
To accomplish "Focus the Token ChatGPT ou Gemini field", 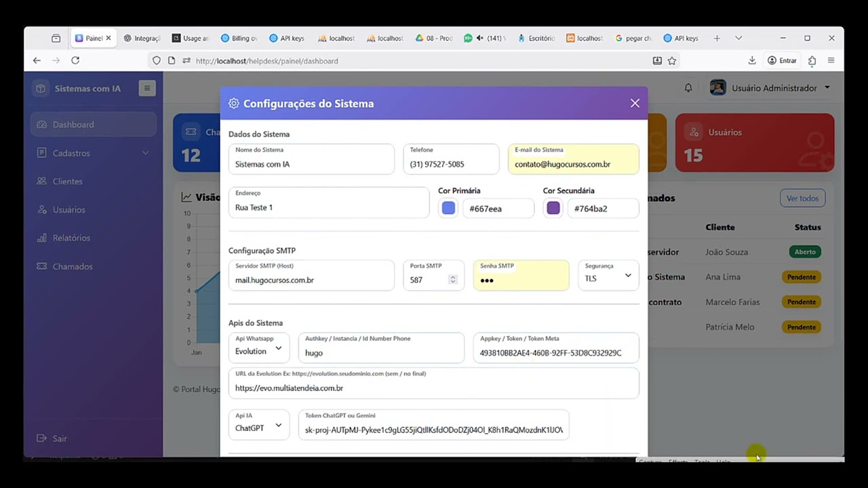I will coord(434,424).
